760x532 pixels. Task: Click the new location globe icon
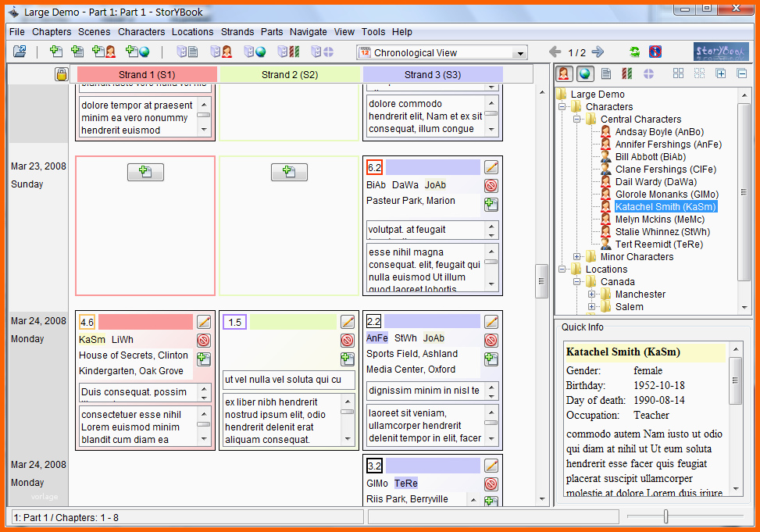click(x=137, y=52)
